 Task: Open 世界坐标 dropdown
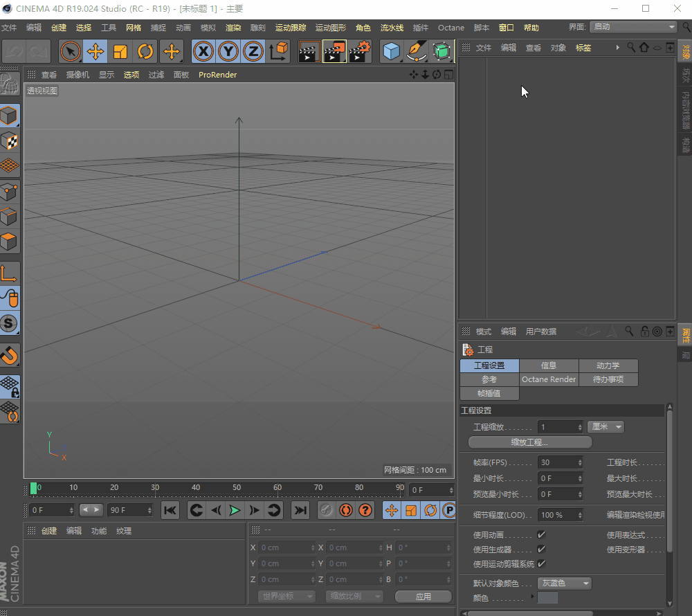(x=287, y=597)
